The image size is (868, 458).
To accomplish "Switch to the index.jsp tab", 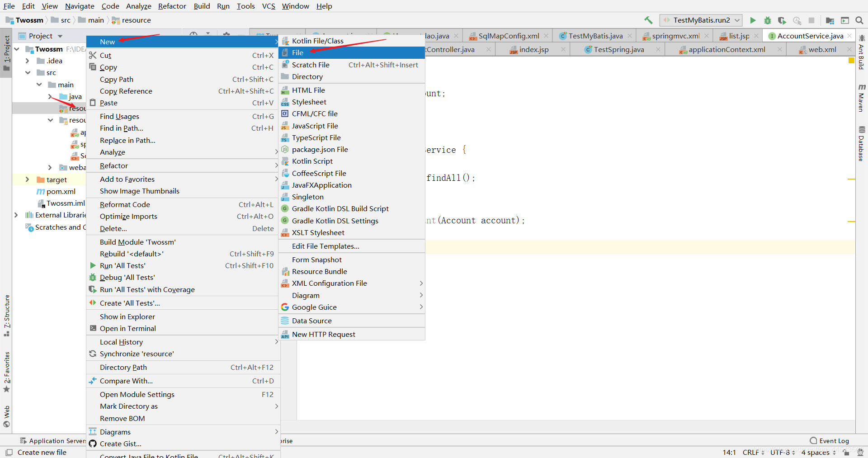I will pos(533,50).
